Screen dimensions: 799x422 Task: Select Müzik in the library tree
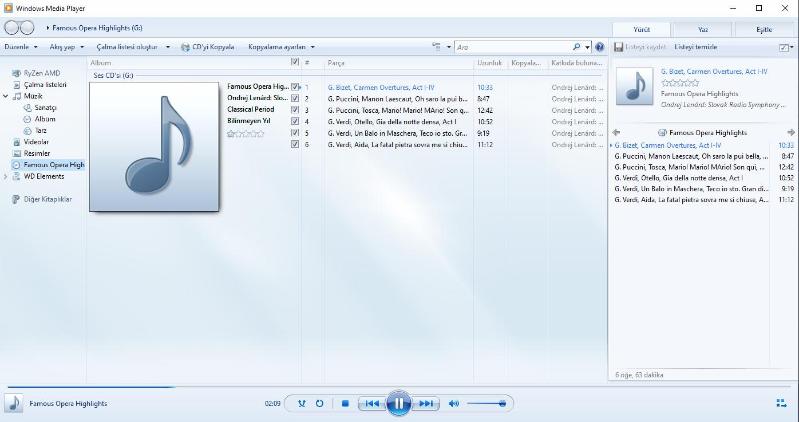pyautogui.click(x=33, y=96)
